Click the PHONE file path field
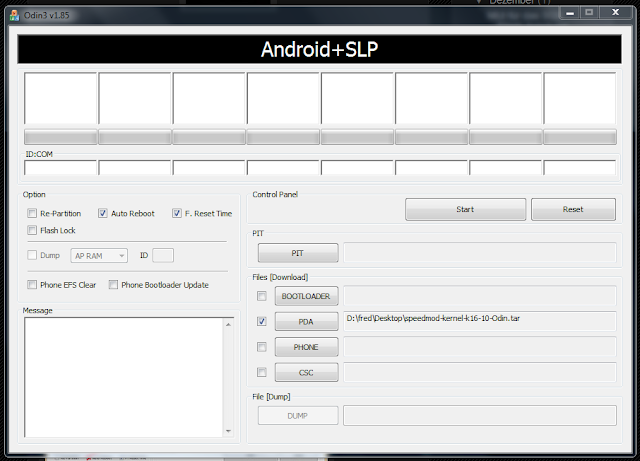The width and height of the screenshot is (640, 461). [x=480, y=347]
